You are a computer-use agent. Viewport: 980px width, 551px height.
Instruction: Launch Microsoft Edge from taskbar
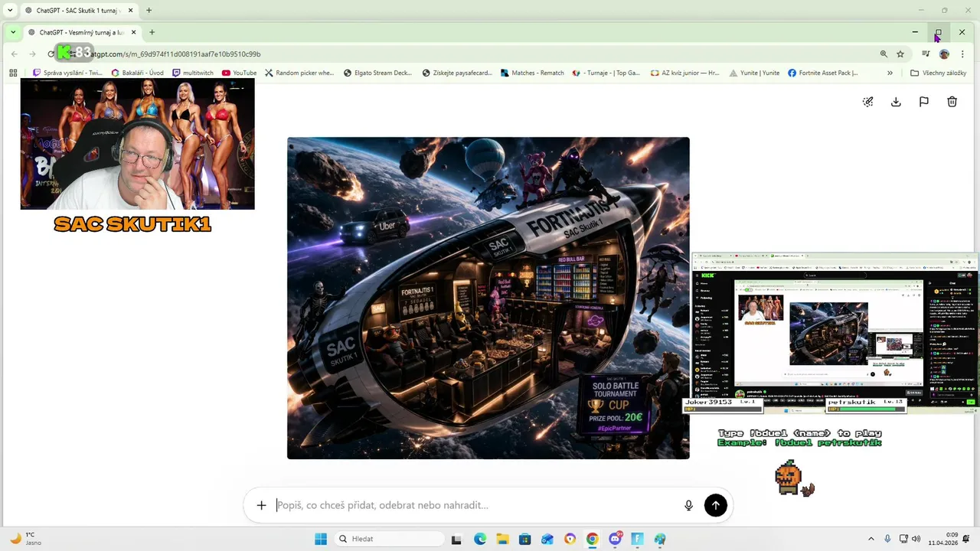coord(480,539)
